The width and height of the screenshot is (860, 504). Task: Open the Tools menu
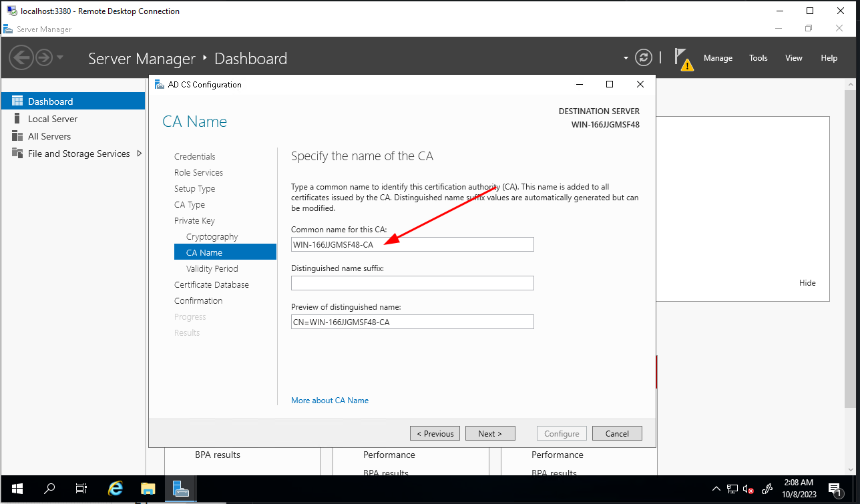[758, 58]
